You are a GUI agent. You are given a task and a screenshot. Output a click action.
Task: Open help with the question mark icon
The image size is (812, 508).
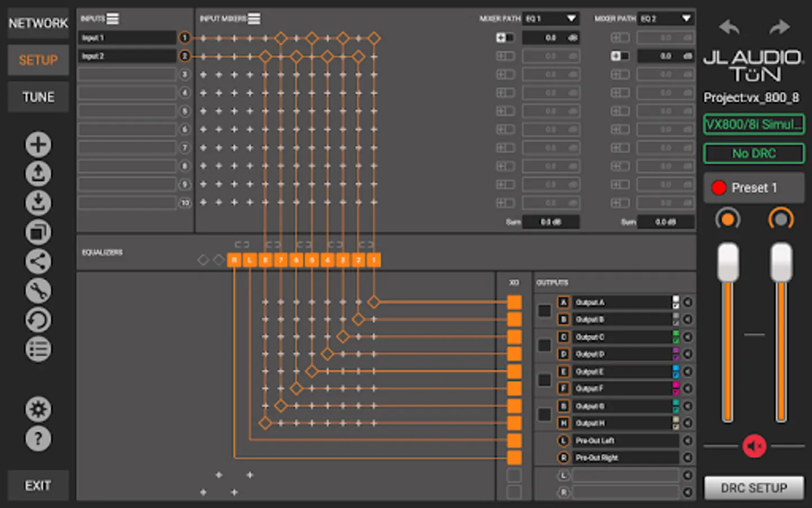pos(38,439)
